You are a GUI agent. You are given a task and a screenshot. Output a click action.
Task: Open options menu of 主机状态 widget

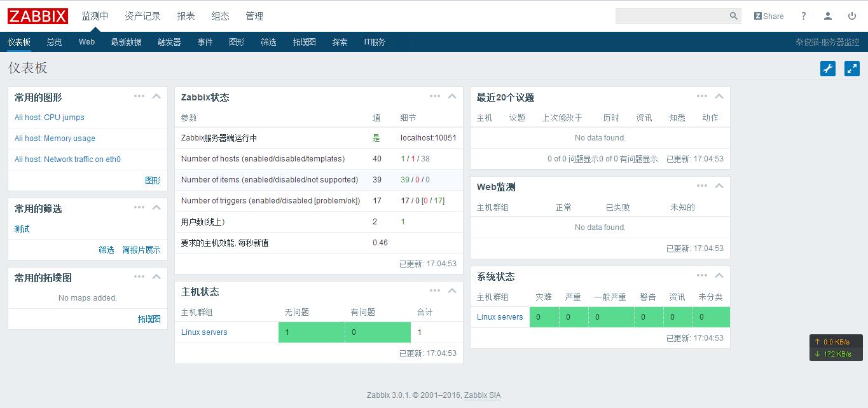435,290
